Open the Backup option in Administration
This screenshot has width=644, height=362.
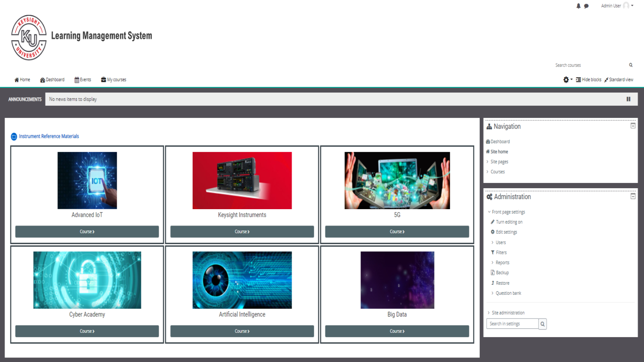(x=502, y=273)
